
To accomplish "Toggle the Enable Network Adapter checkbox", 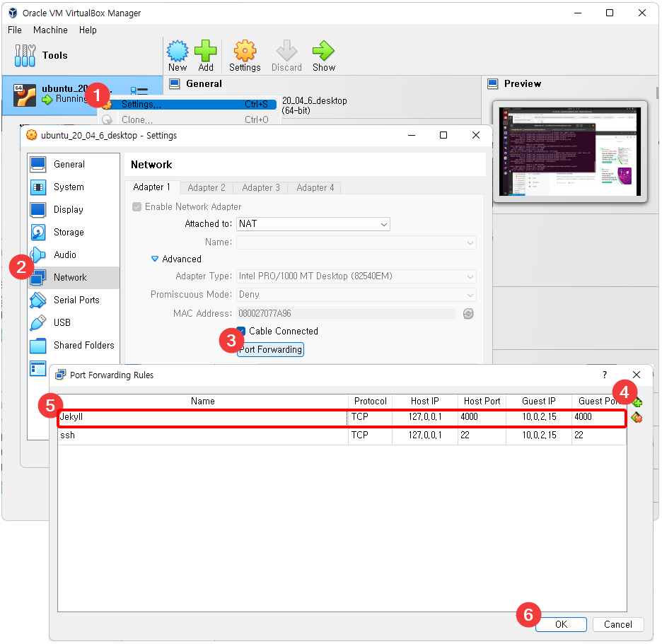I will click(137, 207).
